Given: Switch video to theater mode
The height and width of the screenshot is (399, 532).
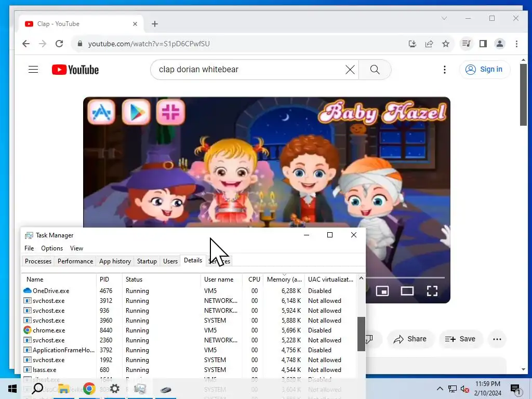Looking at the screenshot, I should pos(407,291).
